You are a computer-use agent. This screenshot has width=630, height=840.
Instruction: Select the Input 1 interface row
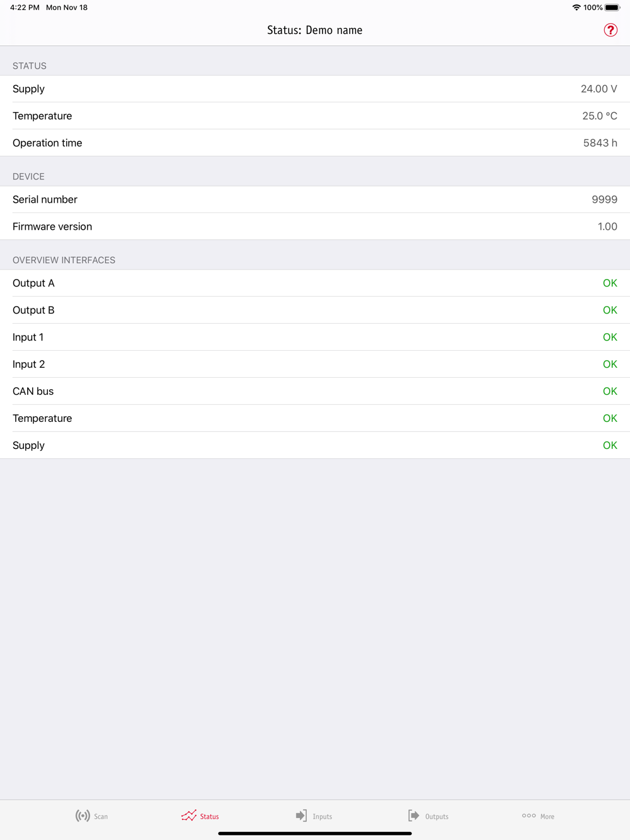(315, 338)
